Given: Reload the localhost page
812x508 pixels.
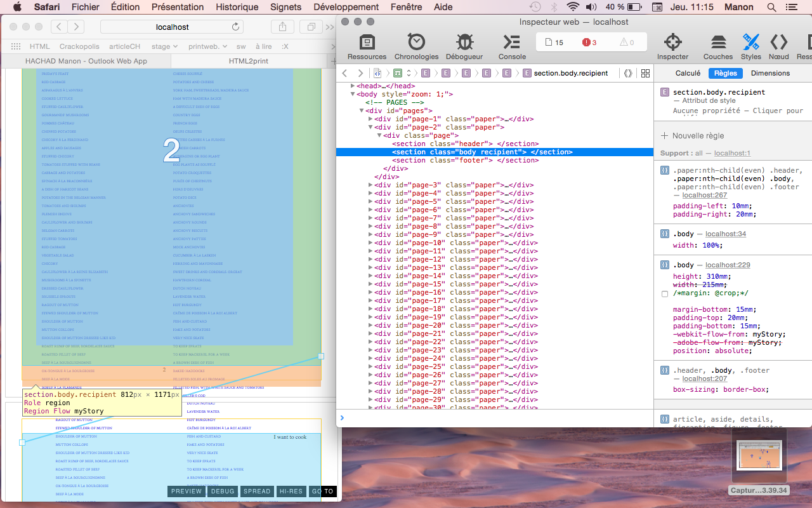Looking at the screenshot, I should (236, 27).
